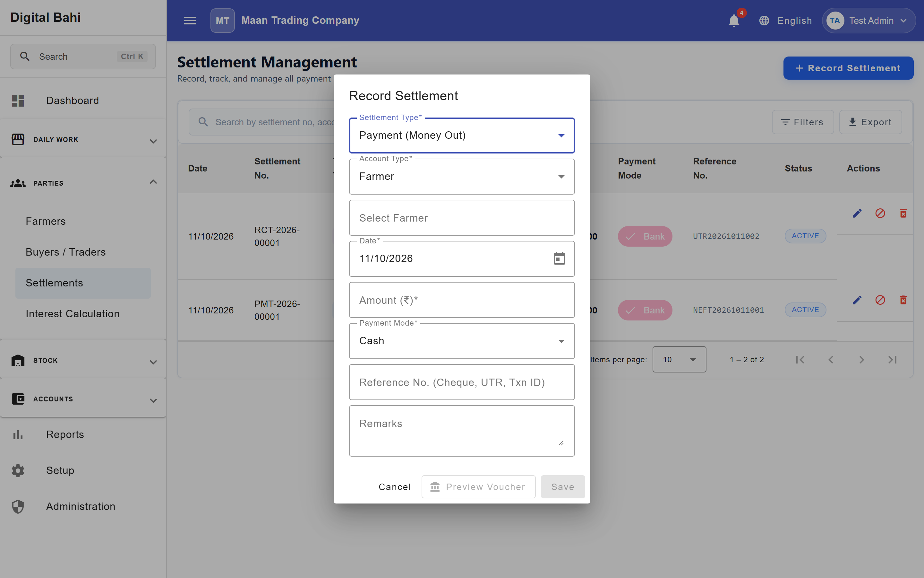The height and width of the screenshot is (578, 924).
Task: Jump to the first page of results
Action: coord(800,360)
